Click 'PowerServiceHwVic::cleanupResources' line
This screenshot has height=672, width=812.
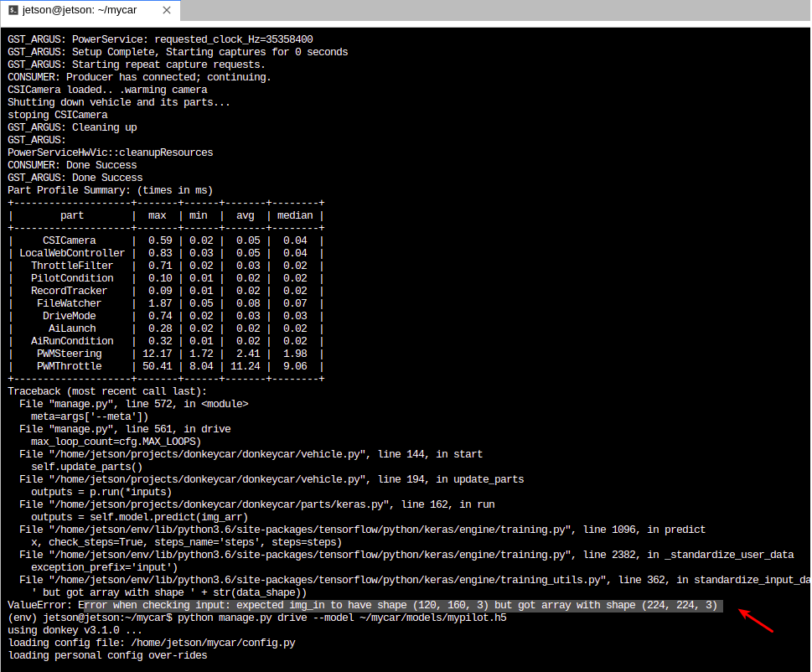tap(111, 152)
